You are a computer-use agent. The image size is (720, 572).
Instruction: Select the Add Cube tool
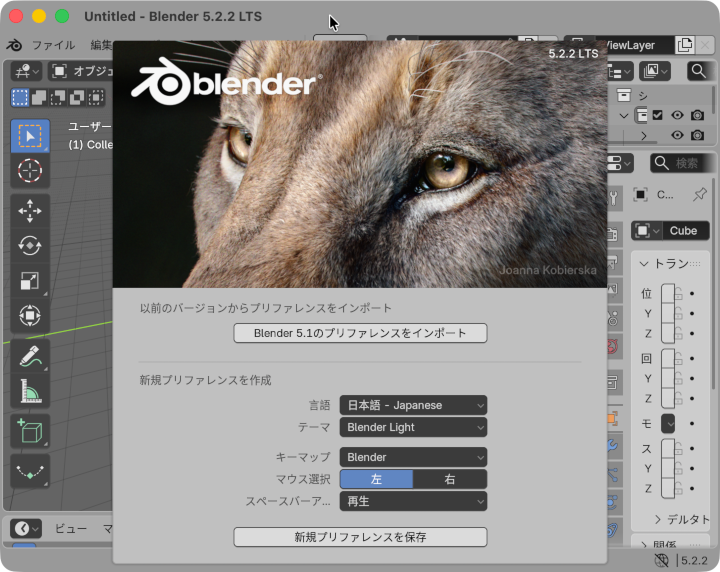(30, 432)
